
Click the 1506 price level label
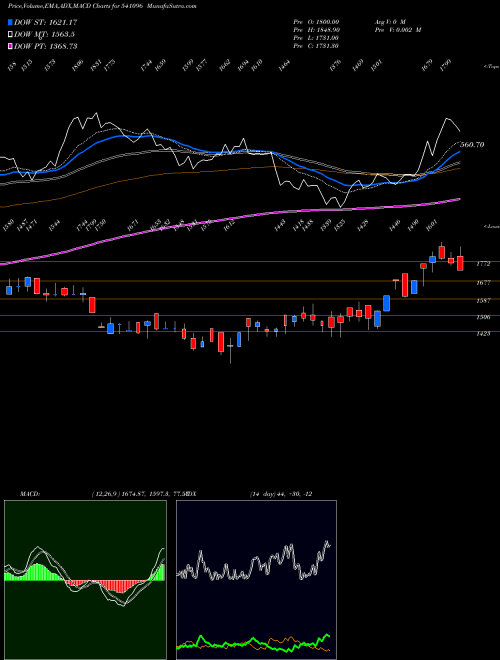tap(483, 317)
